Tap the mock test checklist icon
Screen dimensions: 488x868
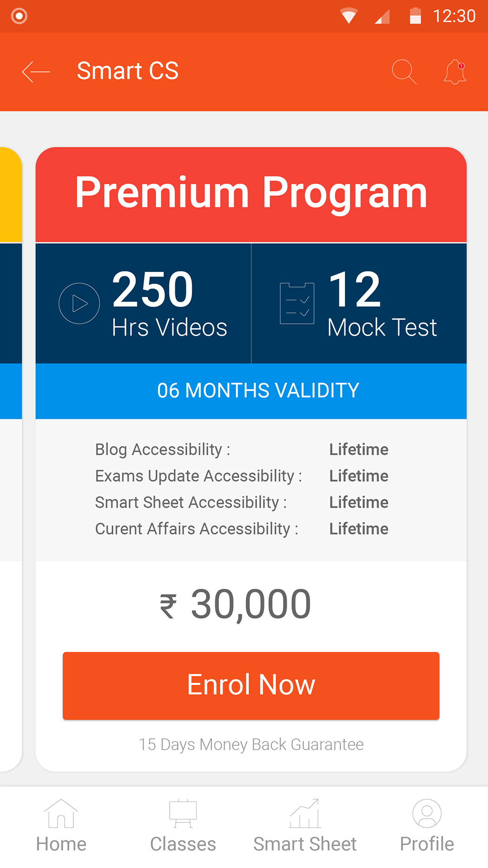[x=297, y=303]
